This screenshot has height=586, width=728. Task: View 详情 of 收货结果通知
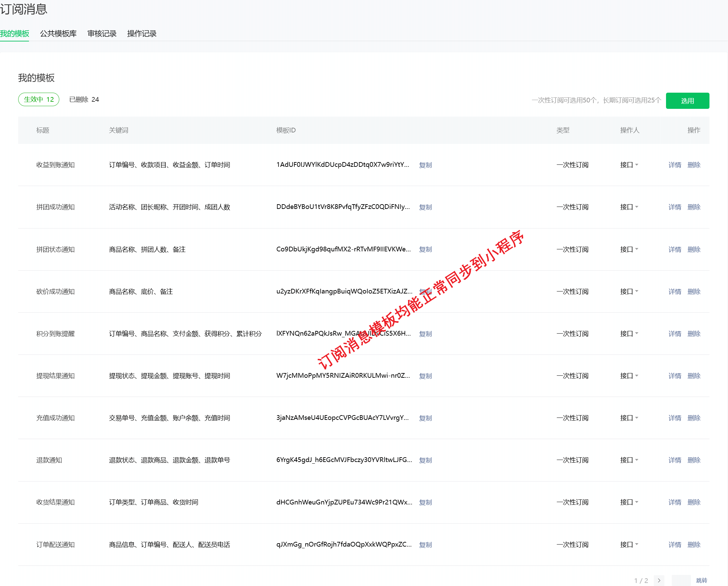point(675,502)
